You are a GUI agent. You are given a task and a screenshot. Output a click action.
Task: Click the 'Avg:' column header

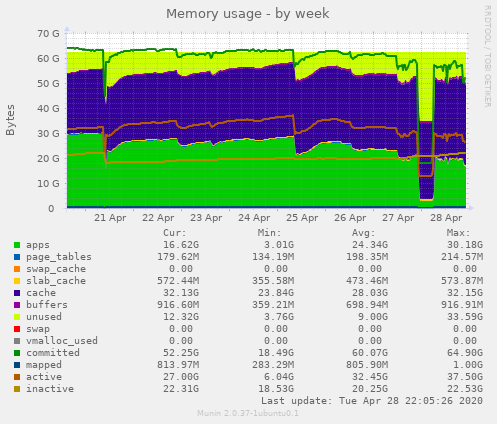pos(364,233)
